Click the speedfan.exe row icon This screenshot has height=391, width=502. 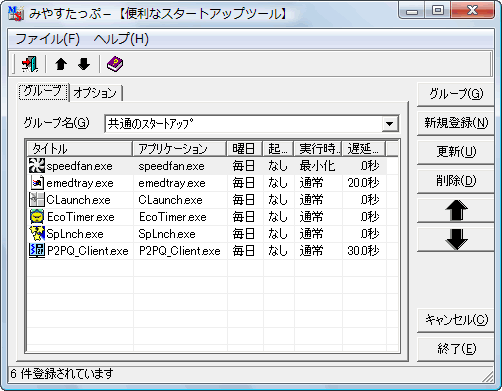pyautogui.click(x=37, y=166)
